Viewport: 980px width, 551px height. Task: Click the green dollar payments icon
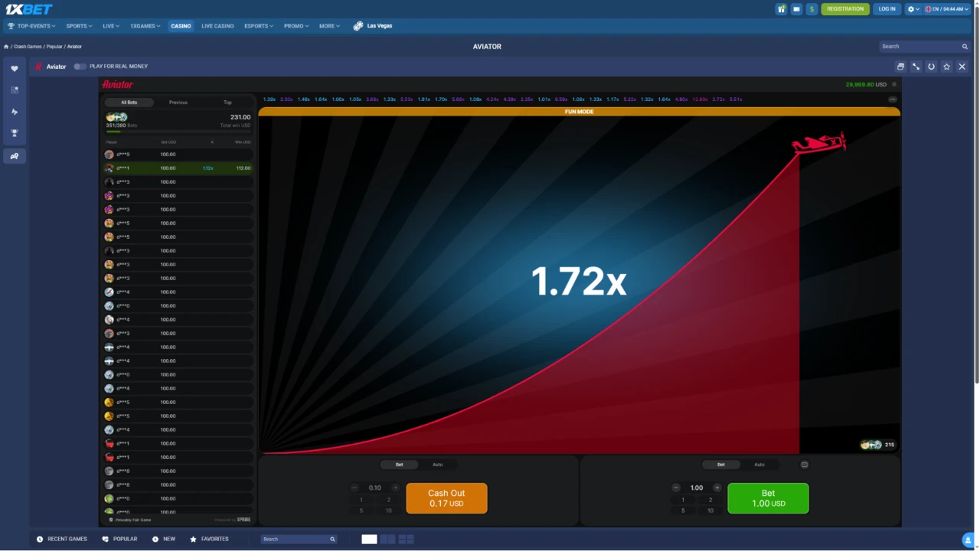[x=812, y=9]
